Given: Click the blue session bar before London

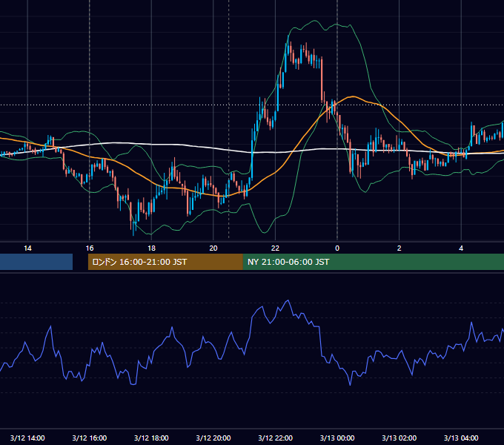Looking at the screenshot, I should pyautogui.click(x=36, y=262).
